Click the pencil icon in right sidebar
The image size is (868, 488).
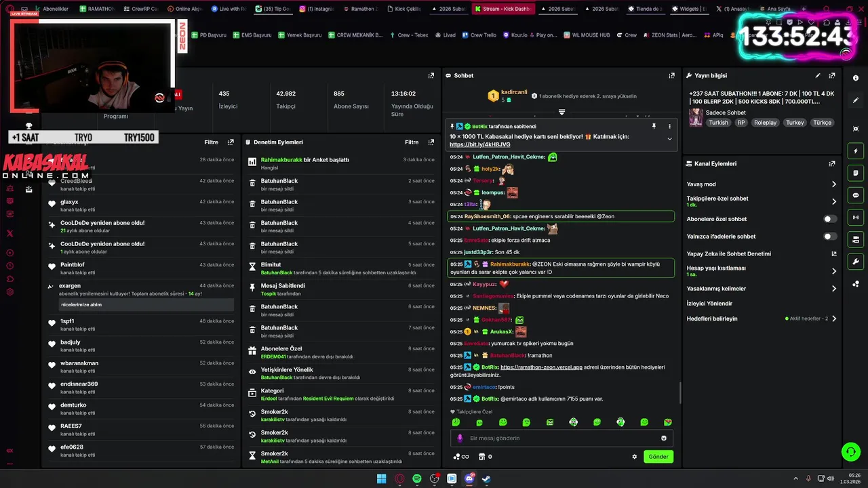click(x=856, y=100)
